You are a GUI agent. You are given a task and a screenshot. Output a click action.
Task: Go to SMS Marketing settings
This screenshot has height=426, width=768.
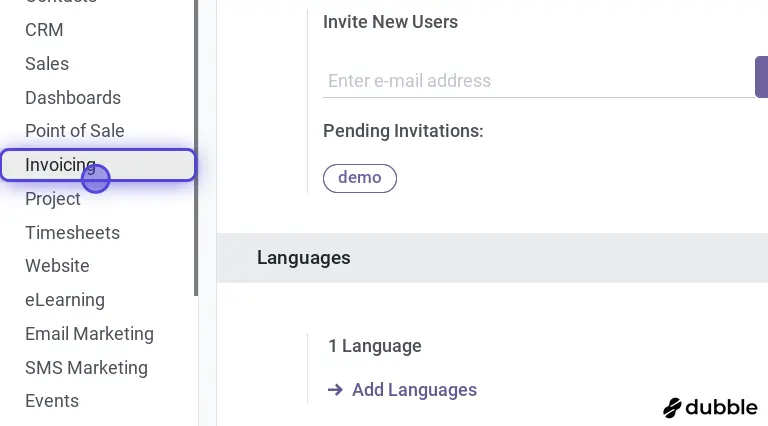pyautogui.click(x=86, y=368)
